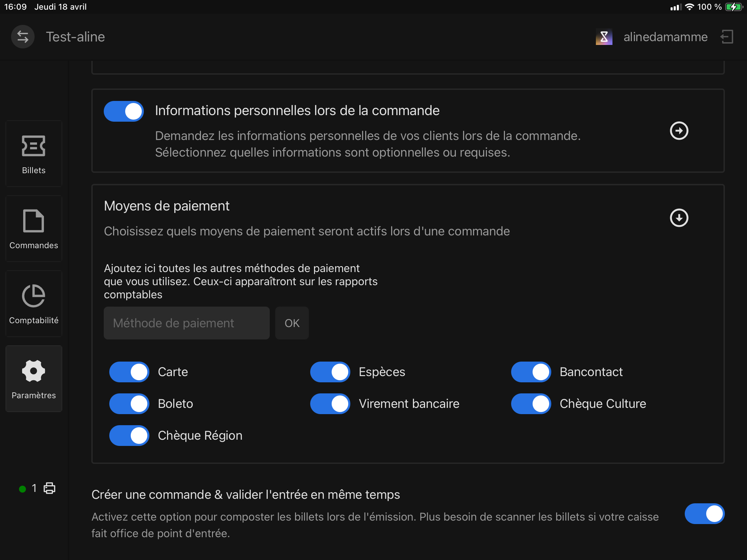Click the OK button to add method
This screenshot has height=560, width=747.
pos(292,323)
